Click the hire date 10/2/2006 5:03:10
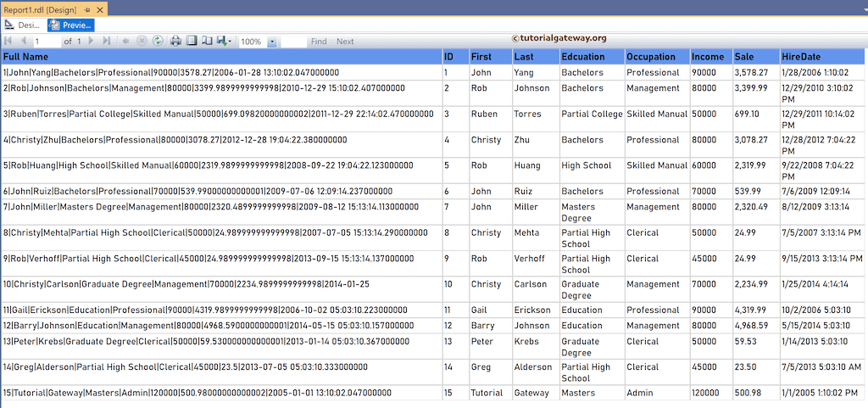Viewport: 868px width, 408px height. 822,310
